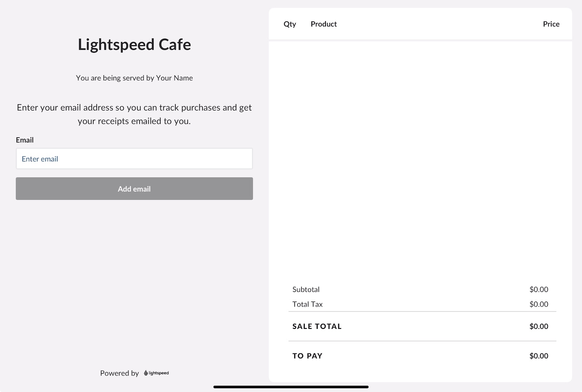582x392 pixels.
Task: Click the Enter email placeholder text
Action: [40, 159]
